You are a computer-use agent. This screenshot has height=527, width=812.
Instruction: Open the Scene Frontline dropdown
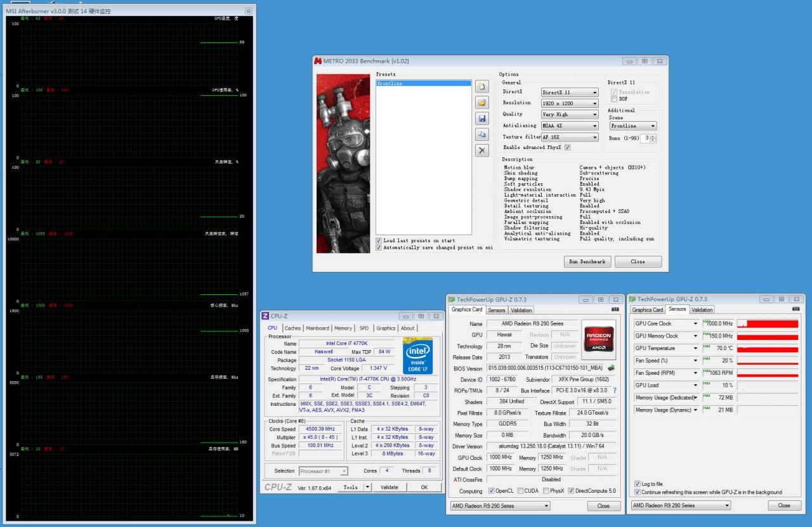633,126
